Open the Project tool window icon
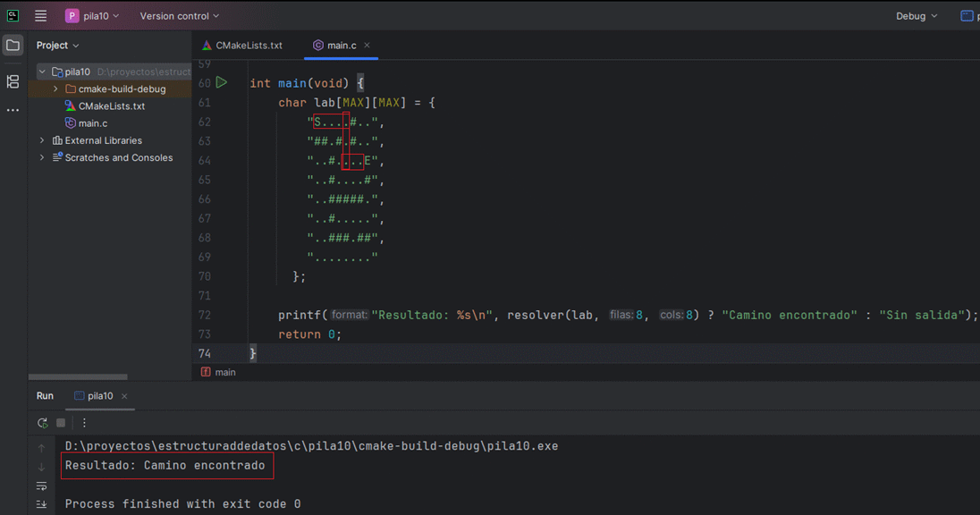Image resolution: width=980 pixels, height=515 pixels. pyautogui.click(x=13, y=46)
